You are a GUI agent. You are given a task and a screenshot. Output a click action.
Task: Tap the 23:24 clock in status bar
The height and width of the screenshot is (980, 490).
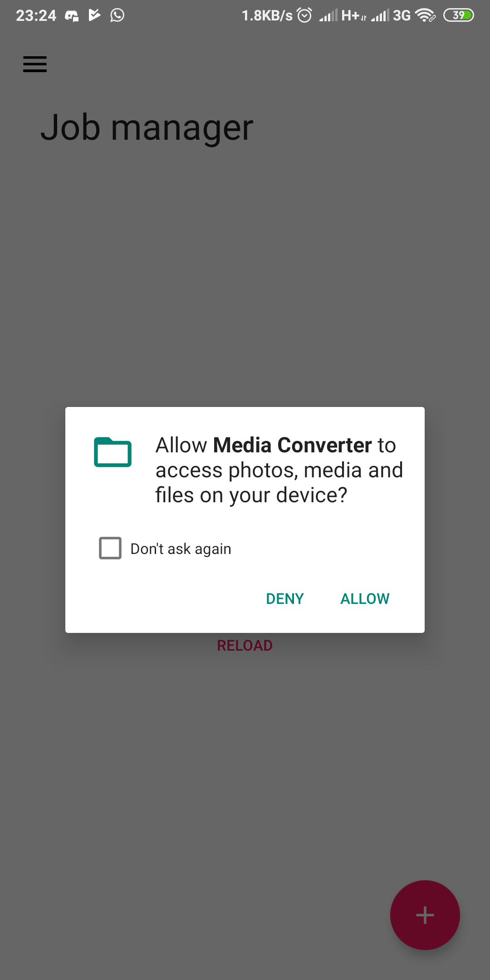click(x=36, y=15)
